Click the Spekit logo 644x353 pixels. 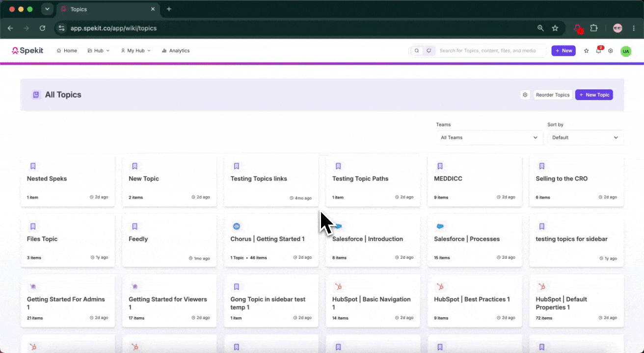point(27,50)
